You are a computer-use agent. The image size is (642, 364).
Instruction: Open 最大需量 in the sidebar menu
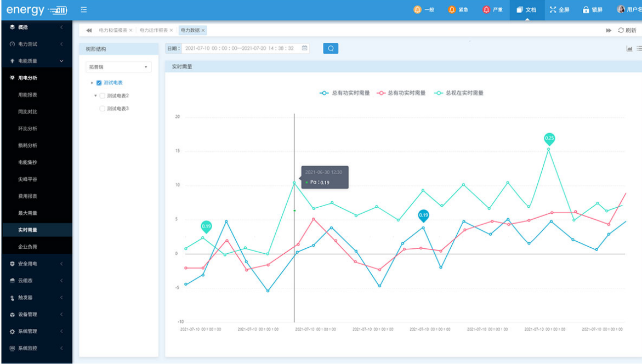[x=27, y=213]
